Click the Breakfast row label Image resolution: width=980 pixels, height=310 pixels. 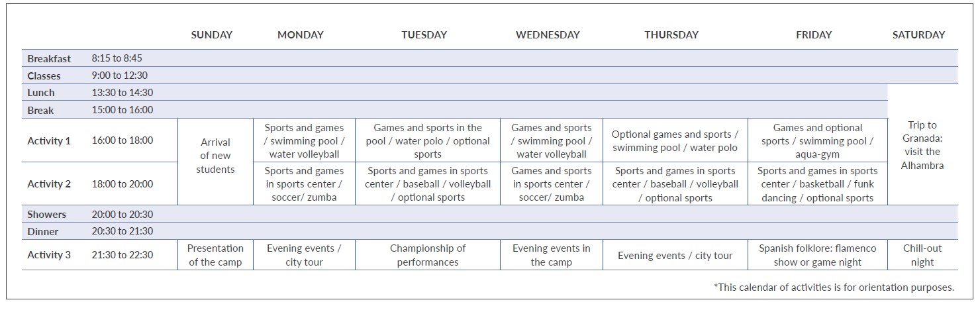(49, 59)
